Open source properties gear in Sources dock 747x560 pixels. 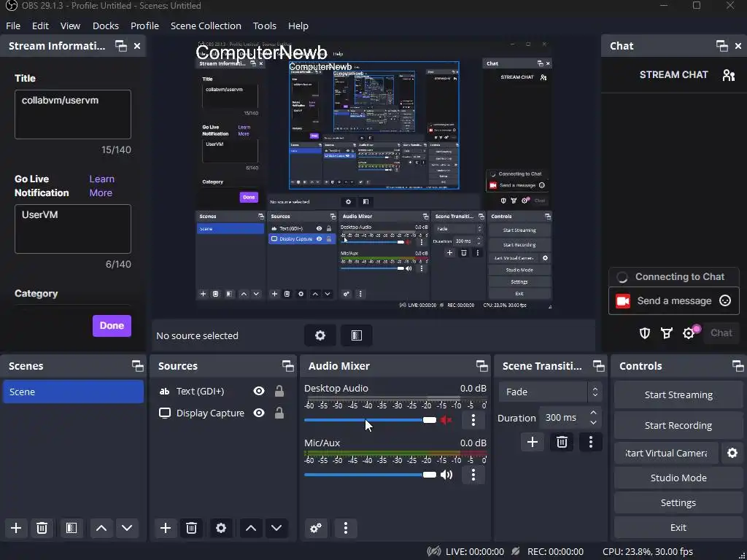[x=221, y=528]
